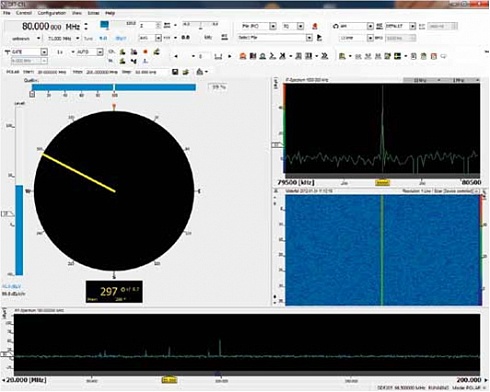This screenshot has width=490, height=392.
Task: Toggle the small checkbox under Quality bar
Action: tap(32, 95)
